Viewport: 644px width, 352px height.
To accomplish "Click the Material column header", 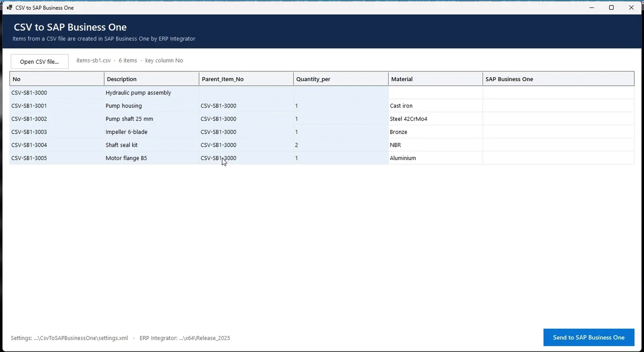I will tap(436, 79).
